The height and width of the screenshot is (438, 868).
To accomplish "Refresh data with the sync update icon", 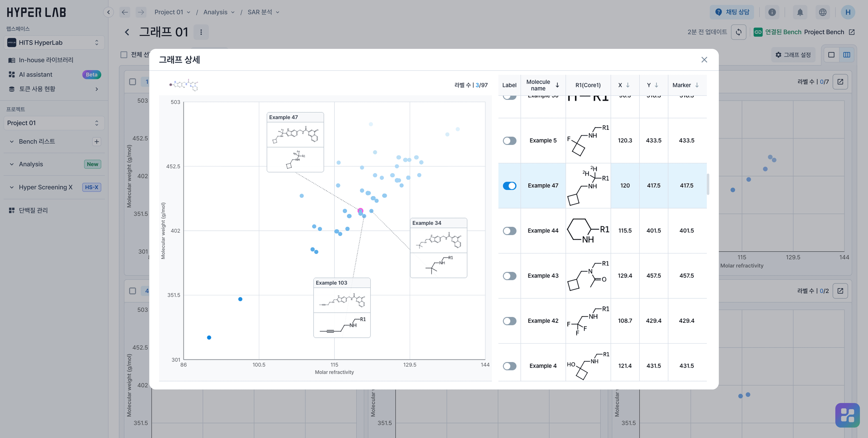I will coord(739,32).
